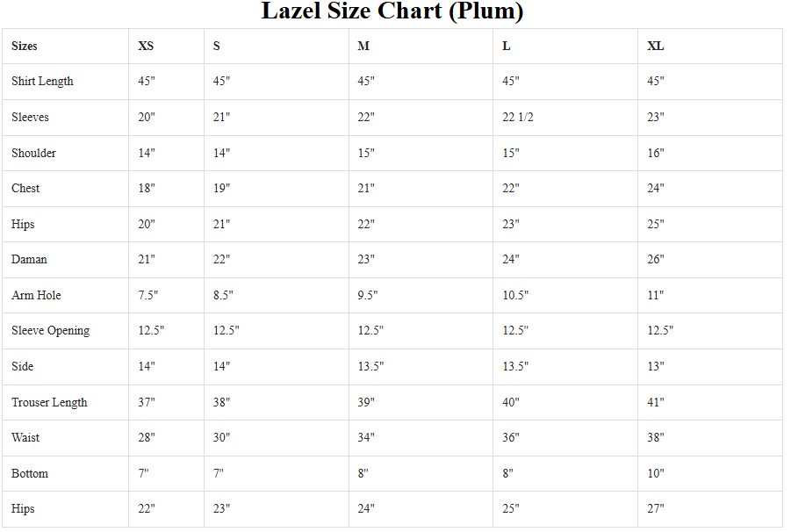Select the Shirt Length row label

pyautogui.click(x=42, y=82)
